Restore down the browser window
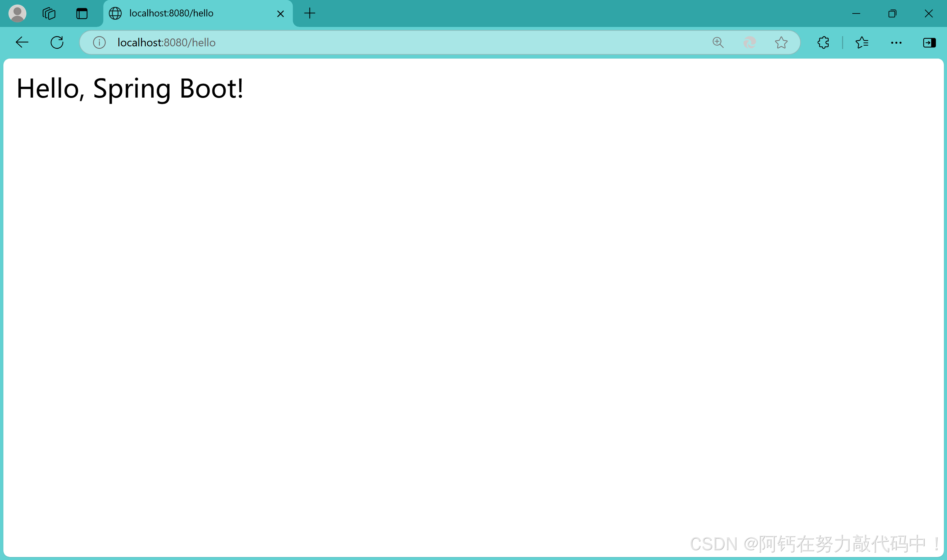This screenshot has width=947, height=560. pos(892,13)
